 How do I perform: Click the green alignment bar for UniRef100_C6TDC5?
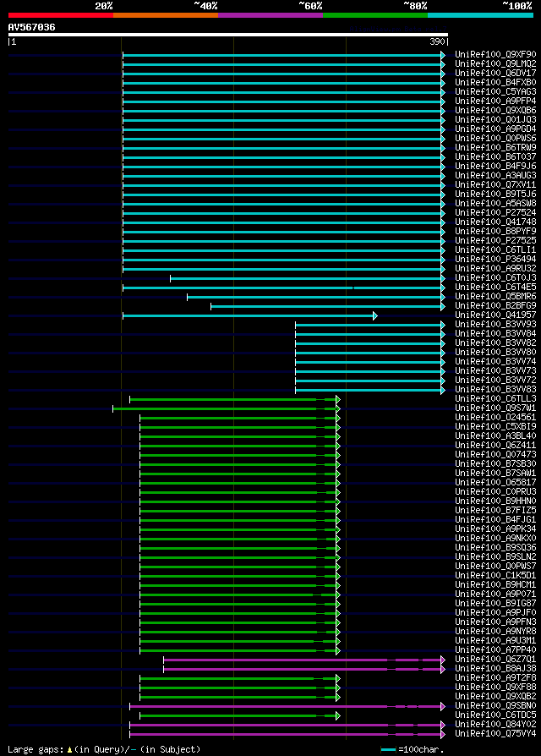tap(240, 716)
